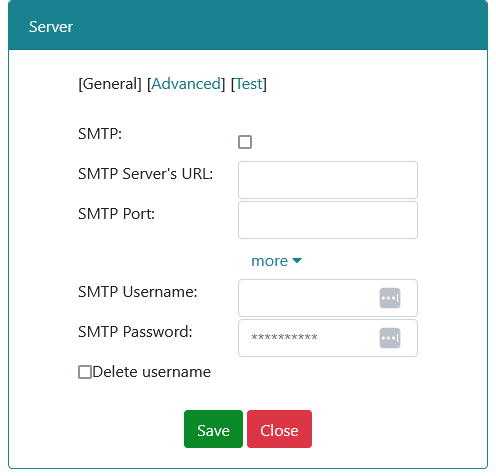The width and height of the screenshot is (496, 476).
Task: Click the SMTP Port label
Action: 116,214
